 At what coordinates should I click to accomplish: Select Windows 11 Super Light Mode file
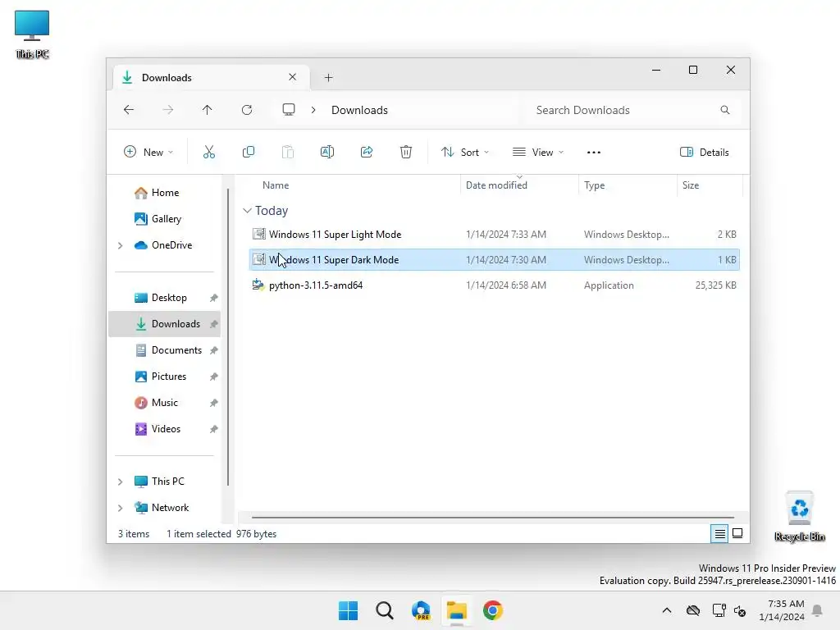[x=494, y=234]
